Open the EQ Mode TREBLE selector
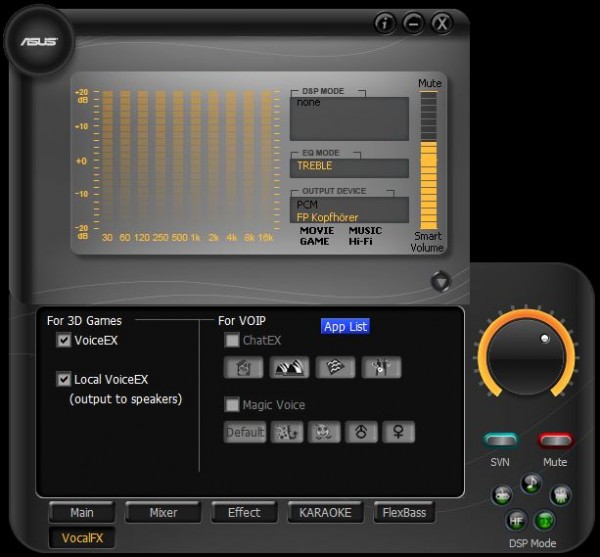The width and height of the screenshot is (600, 557). 349,167
